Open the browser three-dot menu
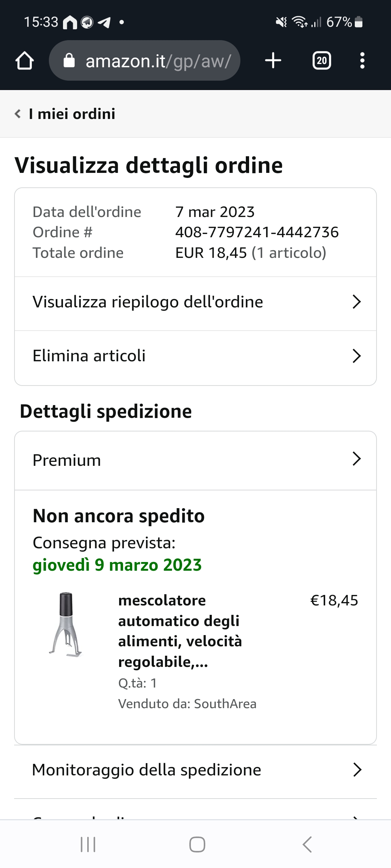 point(362,60)
